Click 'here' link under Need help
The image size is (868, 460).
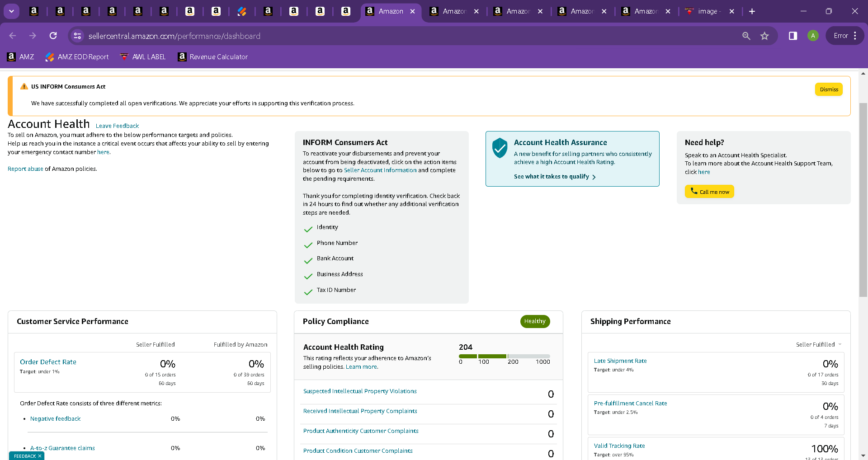[x=703, y=172]
